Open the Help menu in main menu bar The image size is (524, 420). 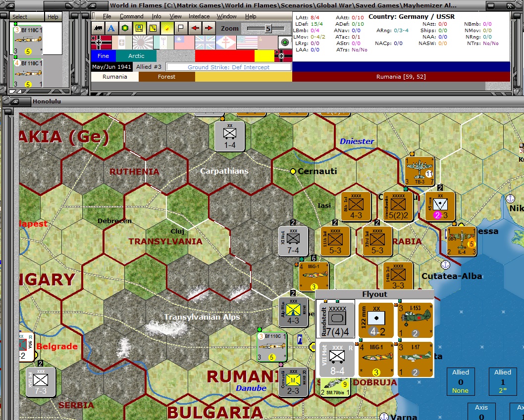pos(251,16)
